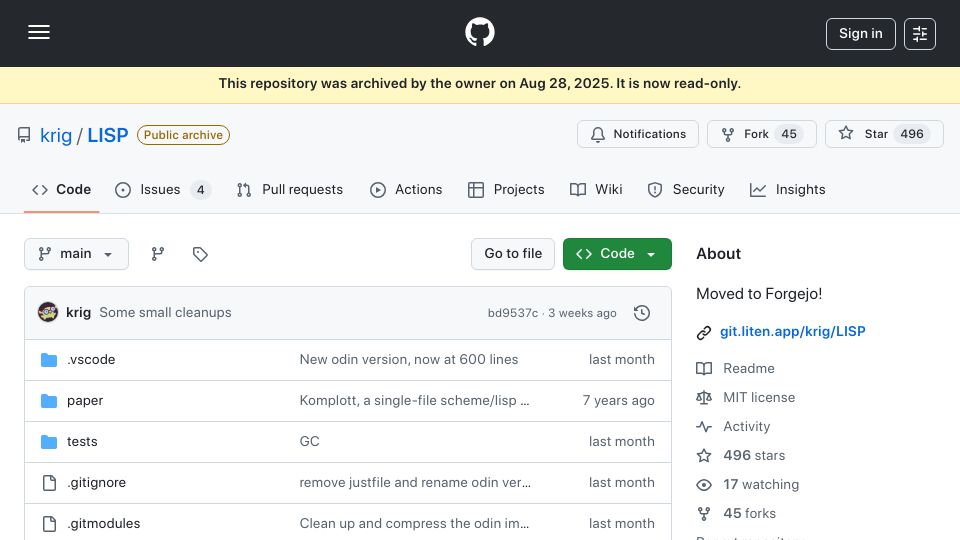Image resolution: width=960 pixels, height=540 pixels.
Task: Open the Pull requests tab
Action: 290,190
